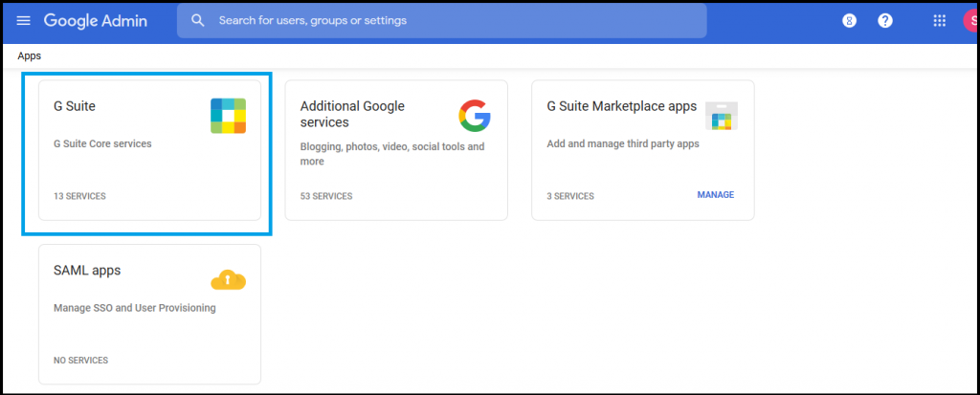Open the Google apps grid launcher
This screenshot has width=980, height=395.
940,21
